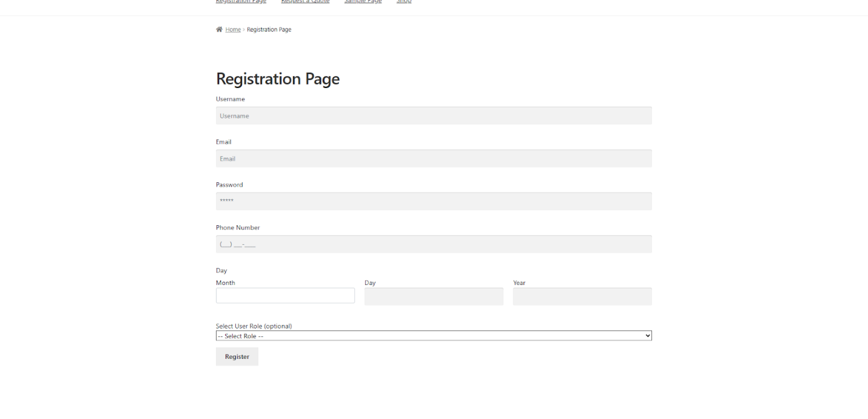Viewport: 868px width, 419px height.
Task: Click the Month text box
Action: tap(285, 295)
